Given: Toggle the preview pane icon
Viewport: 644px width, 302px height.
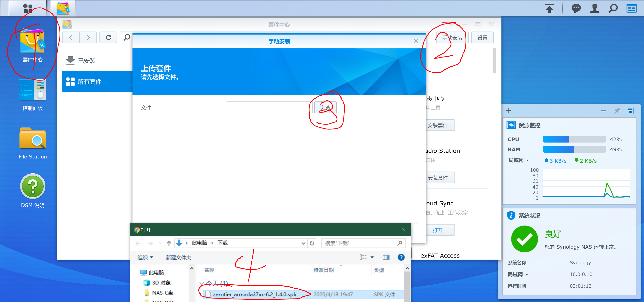Looking at the screenshot, I should (386, 257).
